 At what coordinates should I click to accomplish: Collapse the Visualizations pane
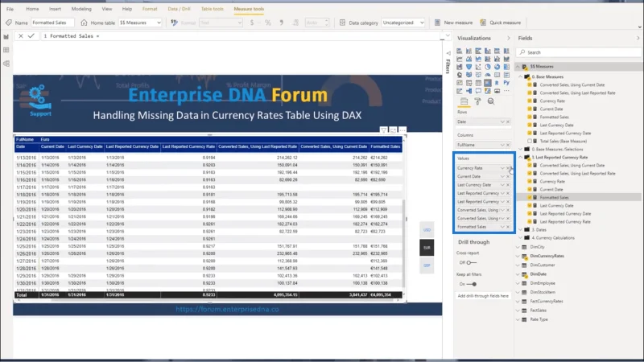509,38
